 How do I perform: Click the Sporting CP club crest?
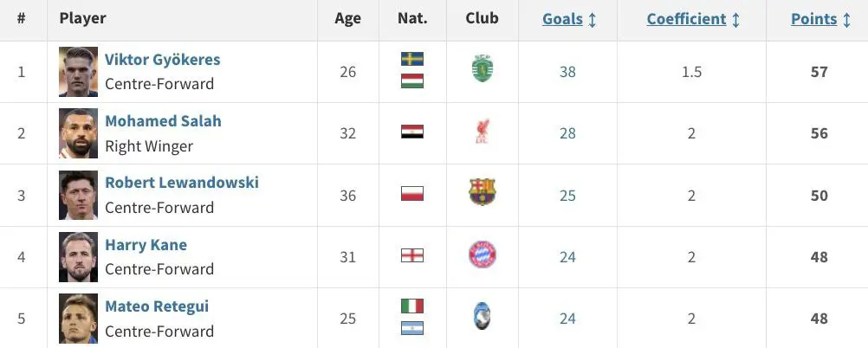coord(483,68)
